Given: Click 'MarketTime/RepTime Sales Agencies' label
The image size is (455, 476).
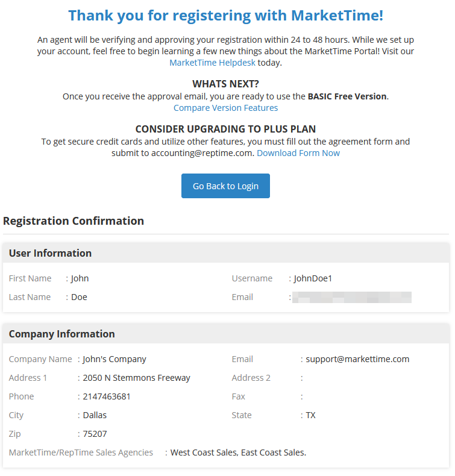Looking at the screenshot, I should (x=81, y=453).
